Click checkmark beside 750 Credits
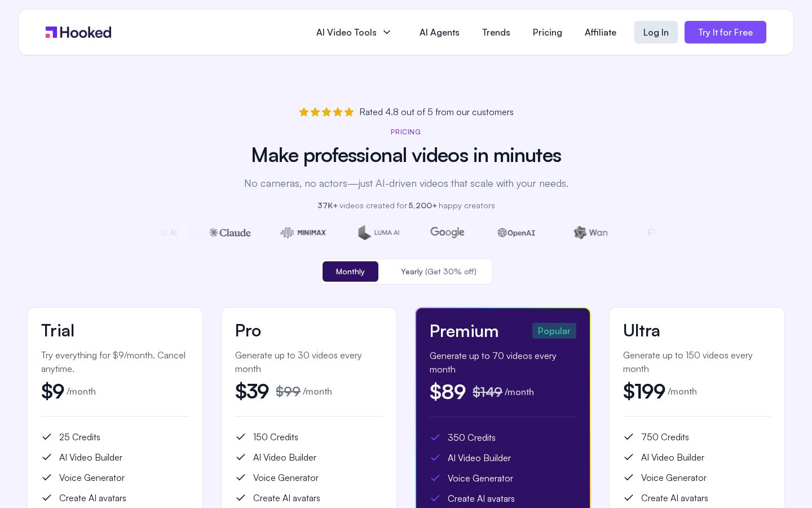The image size is (812, 508). click(x=629, y=437)
